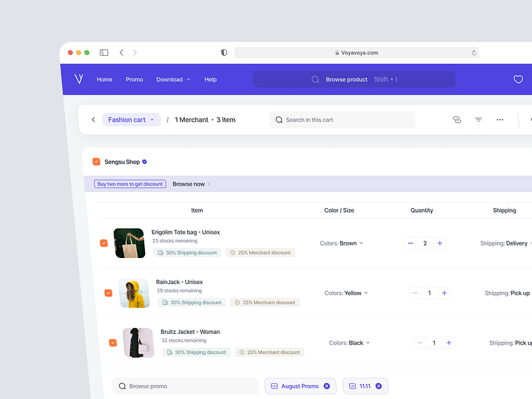Image resolution: width=532 pixels, height=399 pixels.
Task: Remove the August Promo tag
Action: pos(327,386)
